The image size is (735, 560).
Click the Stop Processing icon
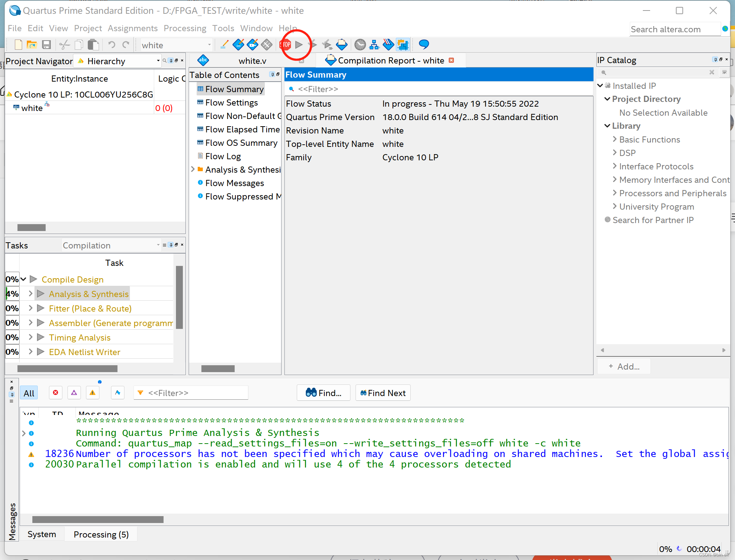tap(286, 45)
